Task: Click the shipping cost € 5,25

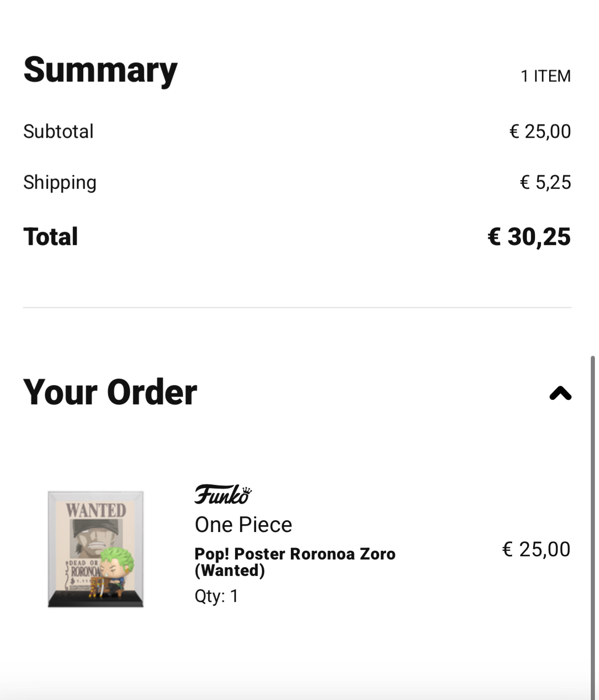Action: (x=546, y=182)
